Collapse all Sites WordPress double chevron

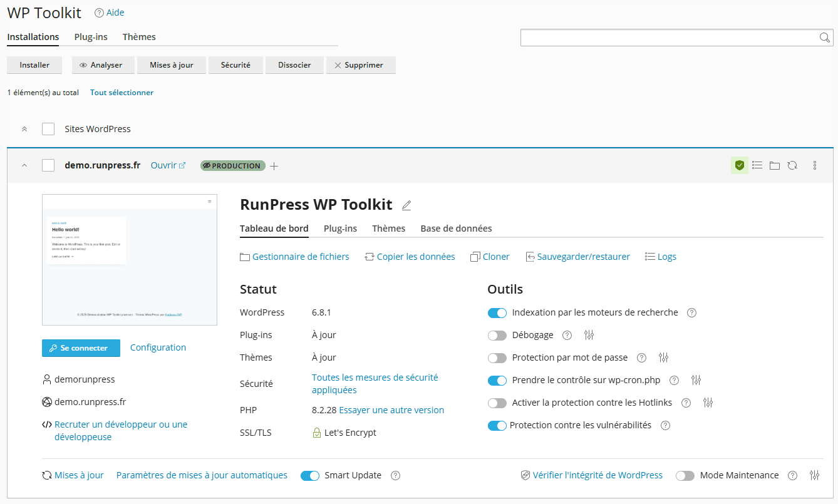tap(24, 129)
